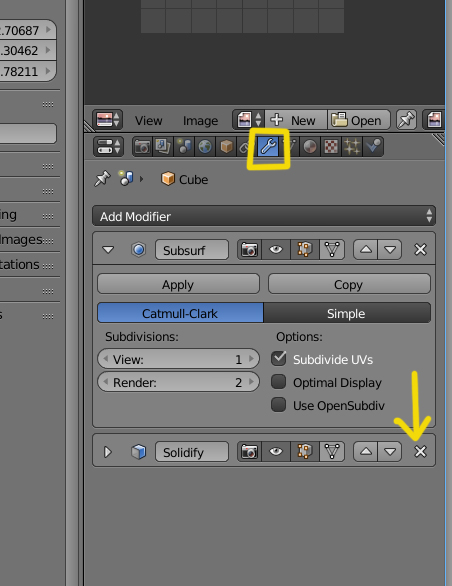
Task: Open the Particles properties tab
Action: tap(352, 146)
